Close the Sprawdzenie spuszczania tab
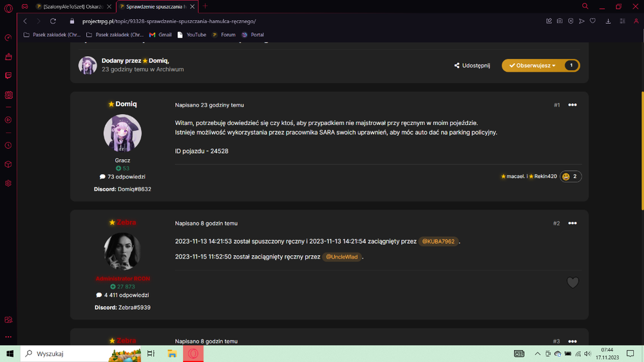The image size is (644, 362). pos(192,6)
